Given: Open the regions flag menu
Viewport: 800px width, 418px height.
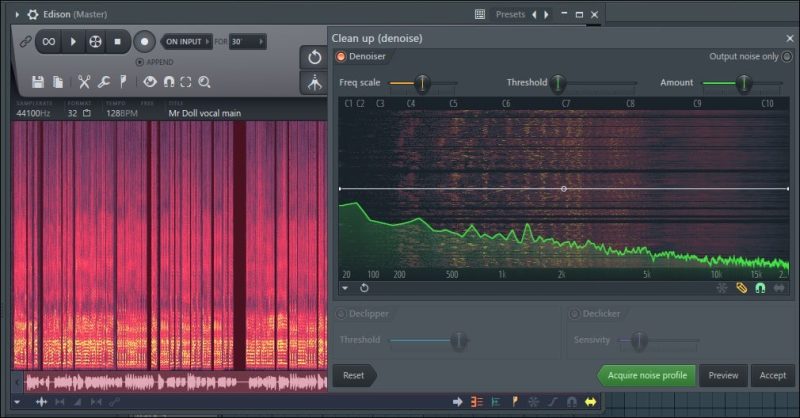Looking at the screenshot, I should coord(123,81).
